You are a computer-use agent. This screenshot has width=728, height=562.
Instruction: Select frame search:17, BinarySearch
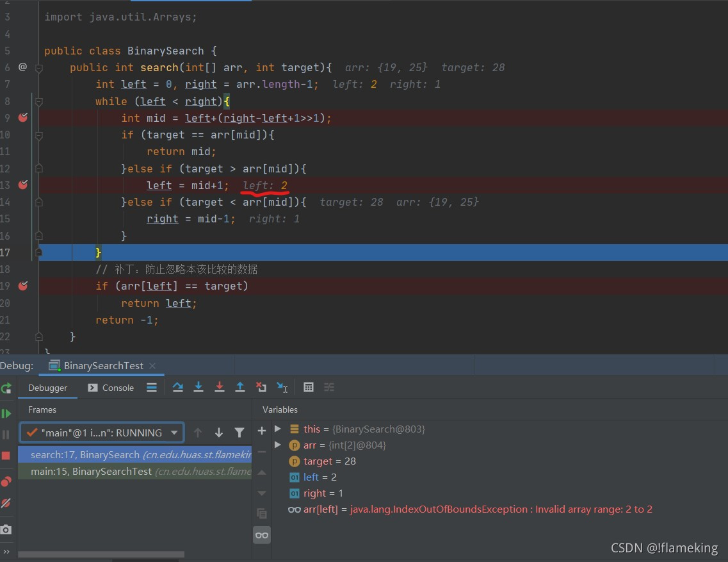(134, 454)
